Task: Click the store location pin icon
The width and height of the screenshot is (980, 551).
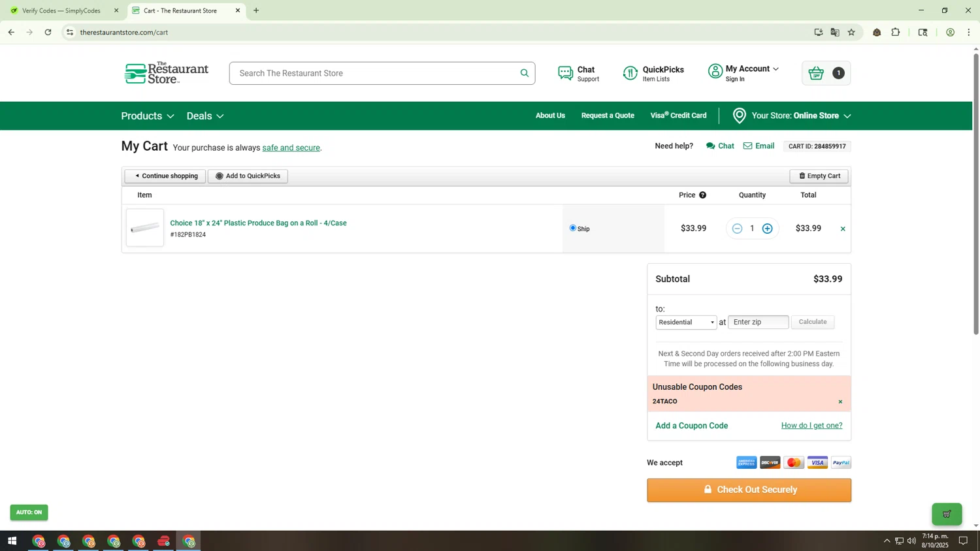Action: pyautogui.click(x=740, y=116)
